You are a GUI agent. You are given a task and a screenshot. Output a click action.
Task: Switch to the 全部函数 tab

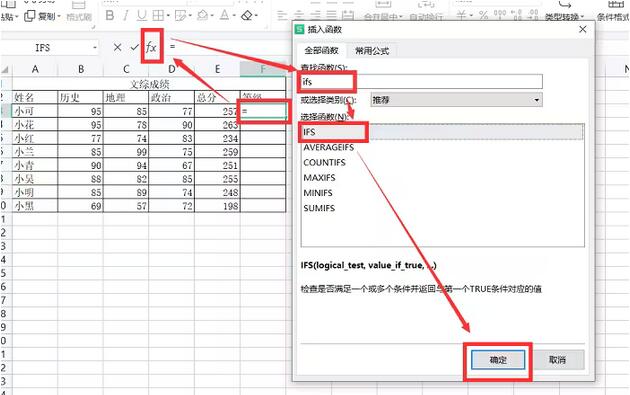[x=321, y=50]
